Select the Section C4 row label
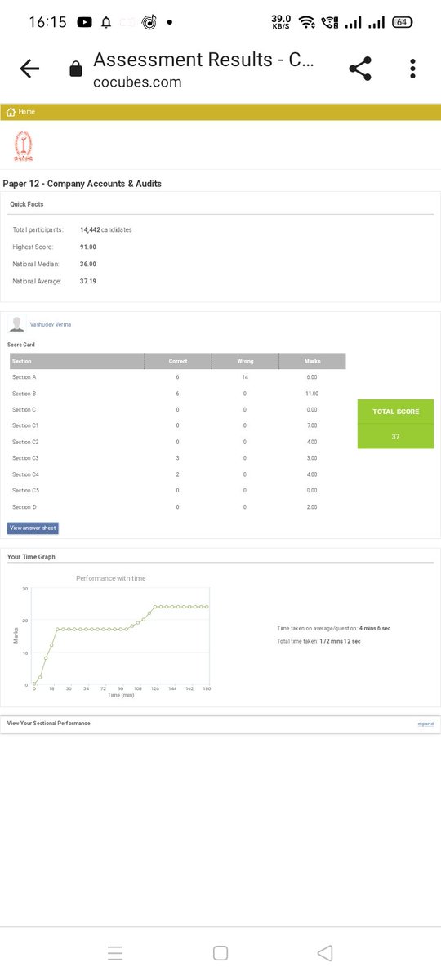Image resolution: width=441 pixels, height=980 pixels. (x=25, y=474)
